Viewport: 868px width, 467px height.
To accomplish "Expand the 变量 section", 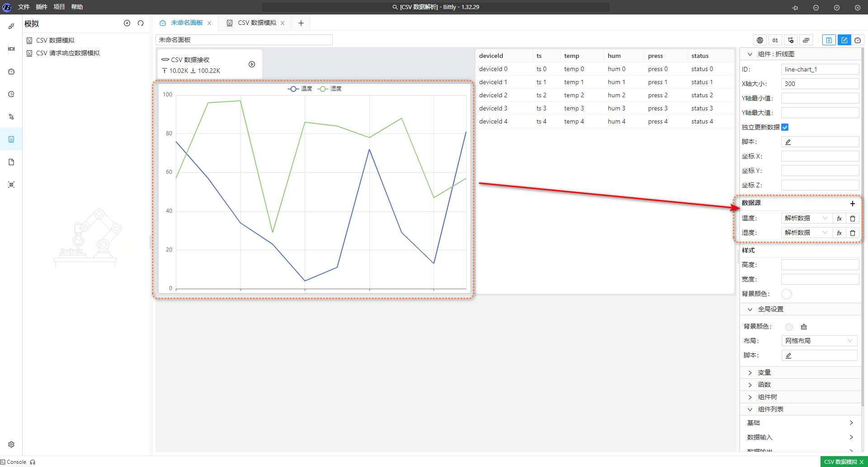I will pyautogui.click(x=764, y=372).
